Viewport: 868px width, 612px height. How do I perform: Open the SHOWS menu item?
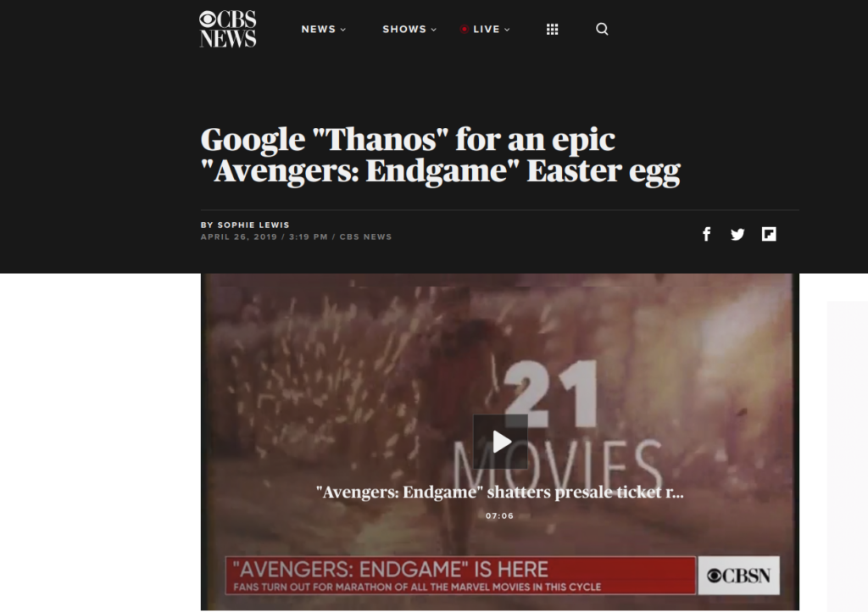click(404, 30)
